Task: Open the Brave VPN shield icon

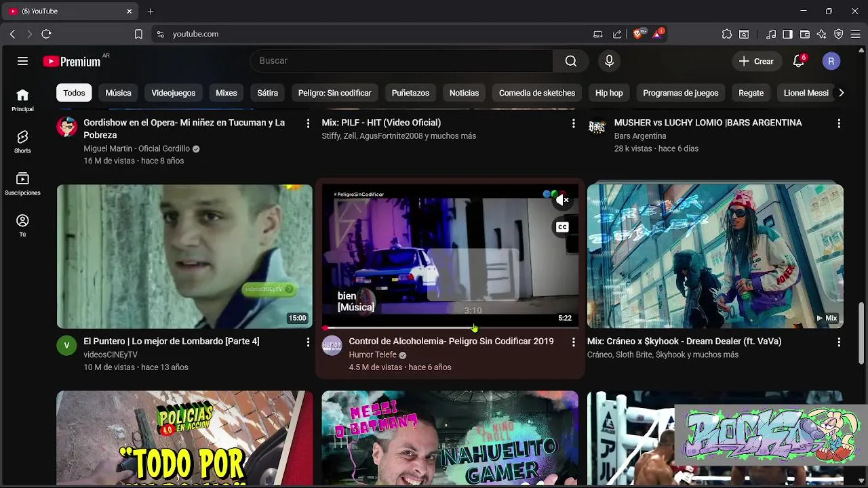Action: click(839, 34)
